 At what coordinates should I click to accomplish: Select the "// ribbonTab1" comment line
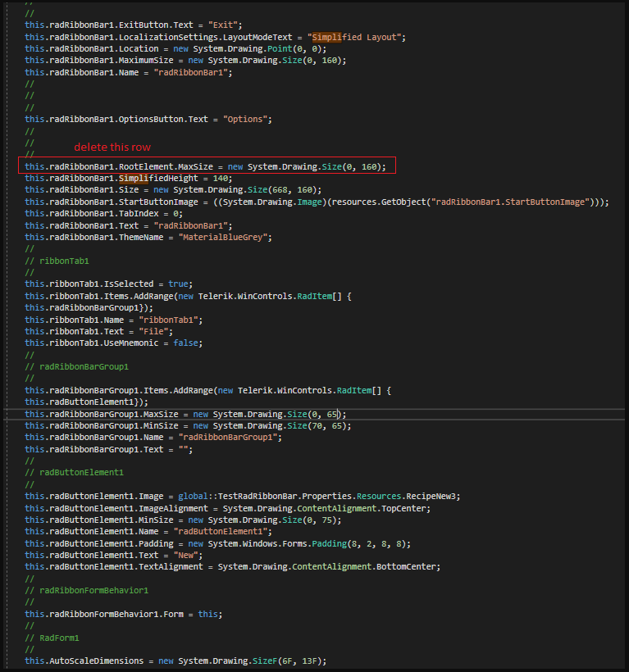point(55,261)
